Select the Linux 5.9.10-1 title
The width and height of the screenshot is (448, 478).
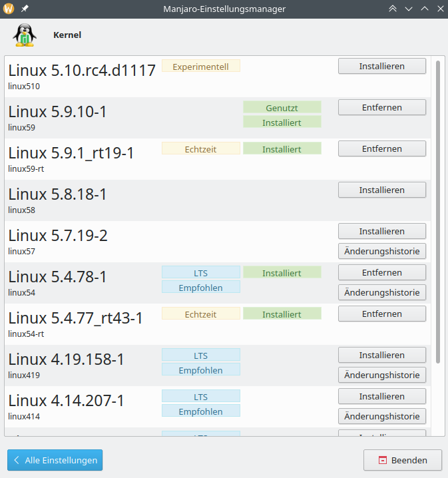[x=57, y=112]
